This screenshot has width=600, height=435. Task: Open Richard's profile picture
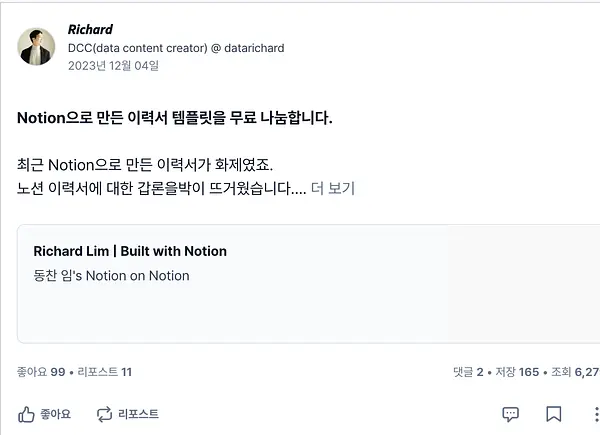click(x=36, y=47)
